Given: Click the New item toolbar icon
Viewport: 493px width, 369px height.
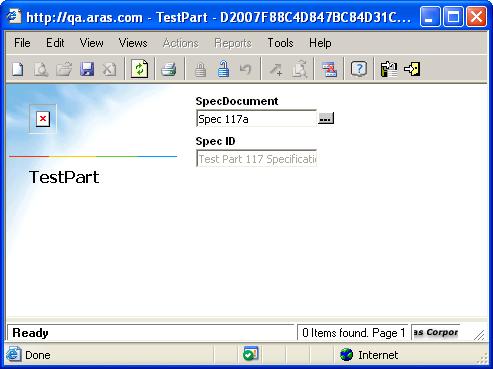Looking at the screenshot, I should (18, 69).
